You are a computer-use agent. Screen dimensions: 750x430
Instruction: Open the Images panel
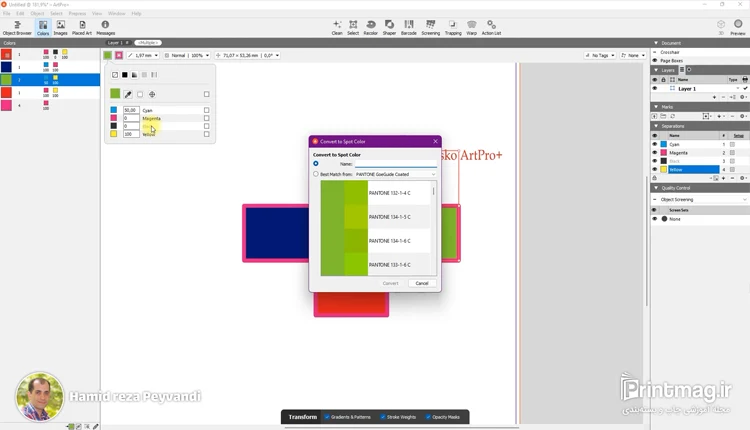[60, 28]
